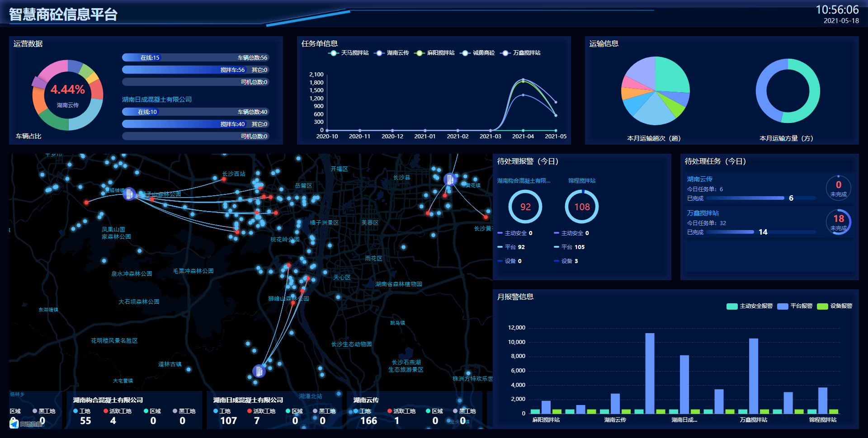The width and height of the screenshot is (868, 438).
Task: Click the 高德地图 logo on the map
Action: (x=26, y=424)
